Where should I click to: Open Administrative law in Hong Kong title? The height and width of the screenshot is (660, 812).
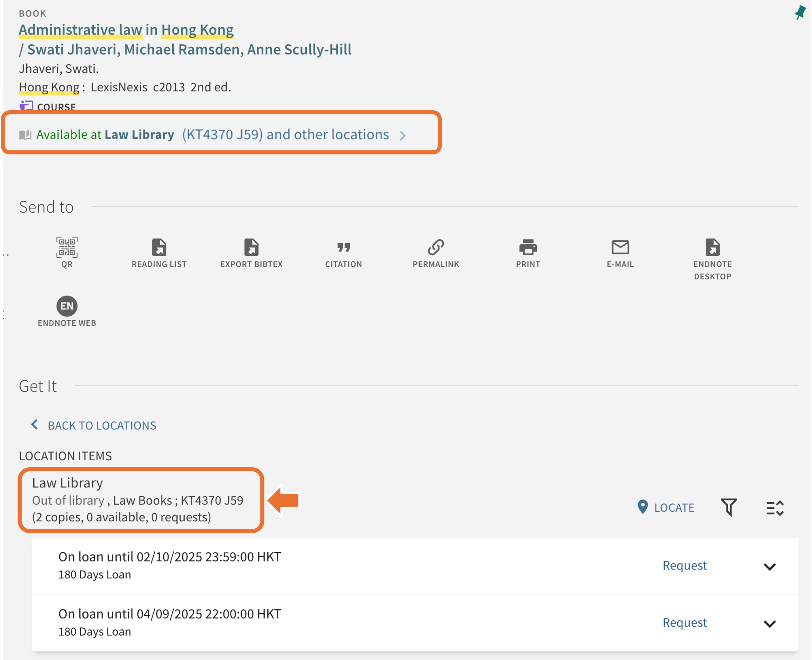[126, 30]
